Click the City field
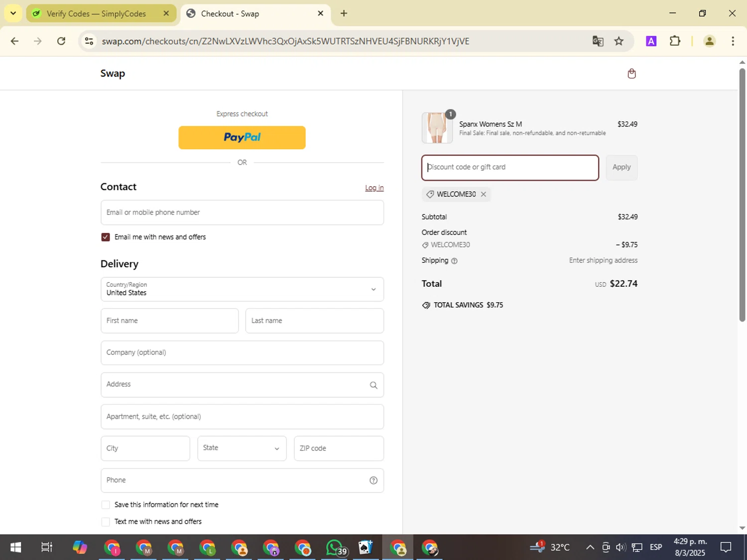Screen dimensions: 747x560 [145, 448]
